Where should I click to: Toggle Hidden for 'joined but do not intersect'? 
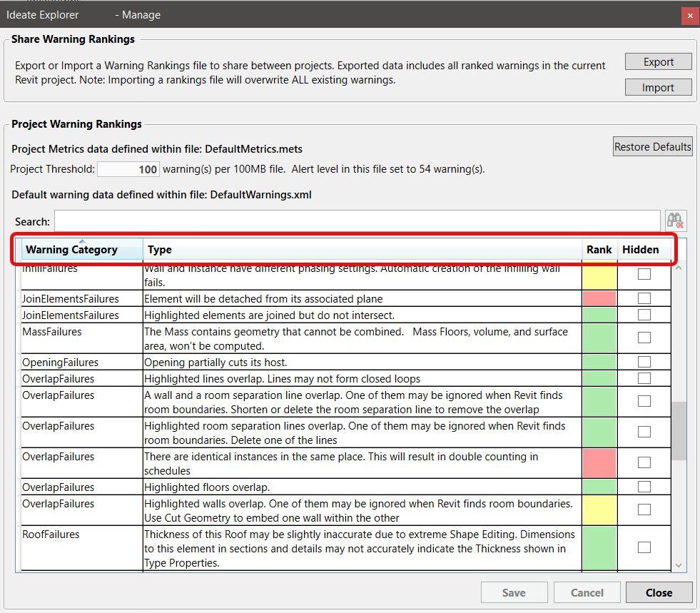[644, 314]
